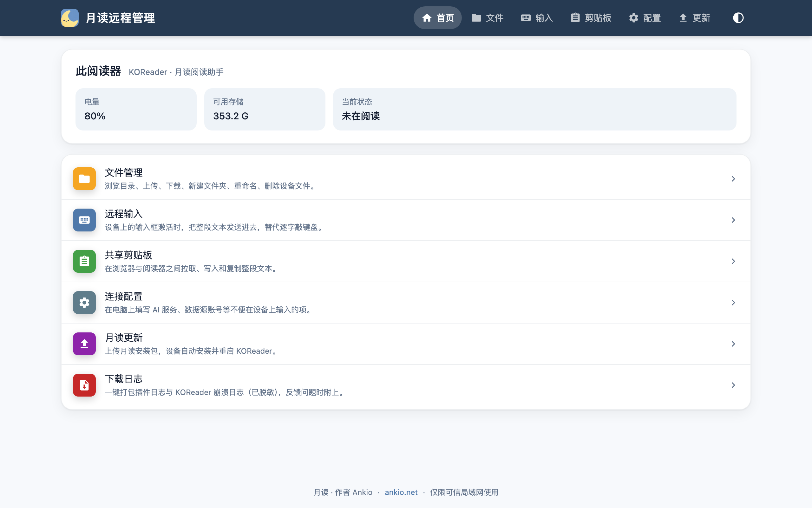This screenshot has width=812, height=508.
Task: Open the 剪贴板 nav tab
Action: (x=591, y=18)
